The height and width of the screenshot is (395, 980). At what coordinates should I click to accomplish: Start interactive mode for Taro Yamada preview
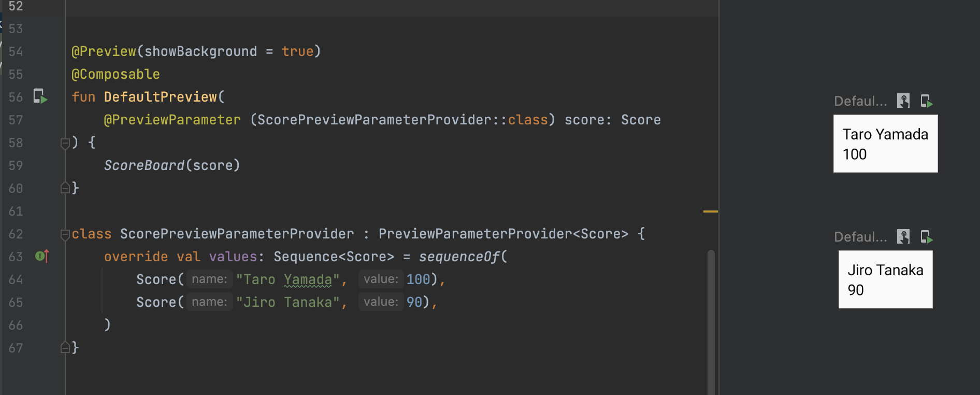(903, 101)
